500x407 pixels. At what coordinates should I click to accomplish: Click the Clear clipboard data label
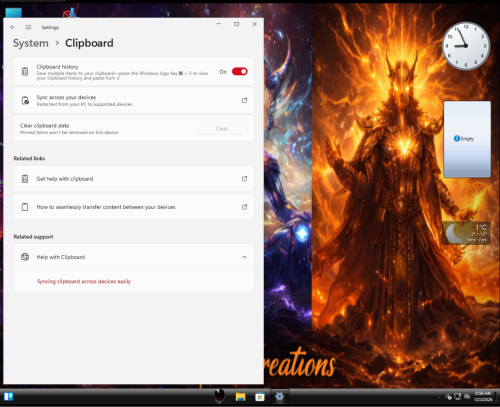point(44,126)
